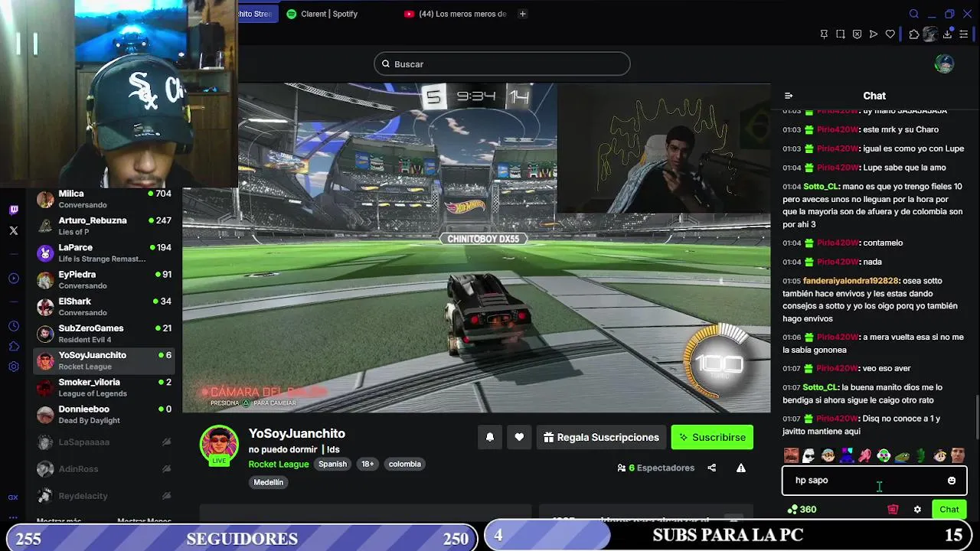
Task: Open chat settings gear icon
Action: pyautogui.click(x=917, y=510)
